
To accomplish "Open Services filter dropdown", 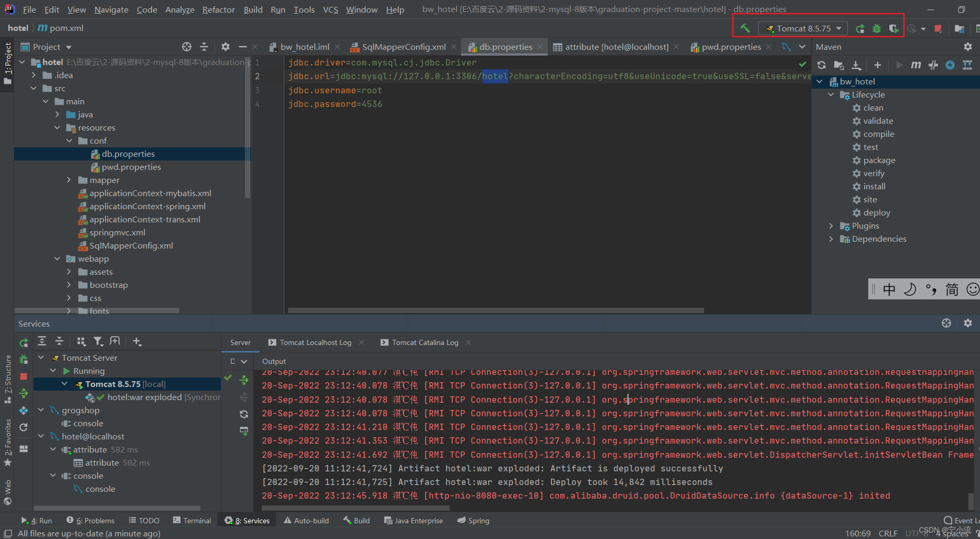I will pos(98,341).
